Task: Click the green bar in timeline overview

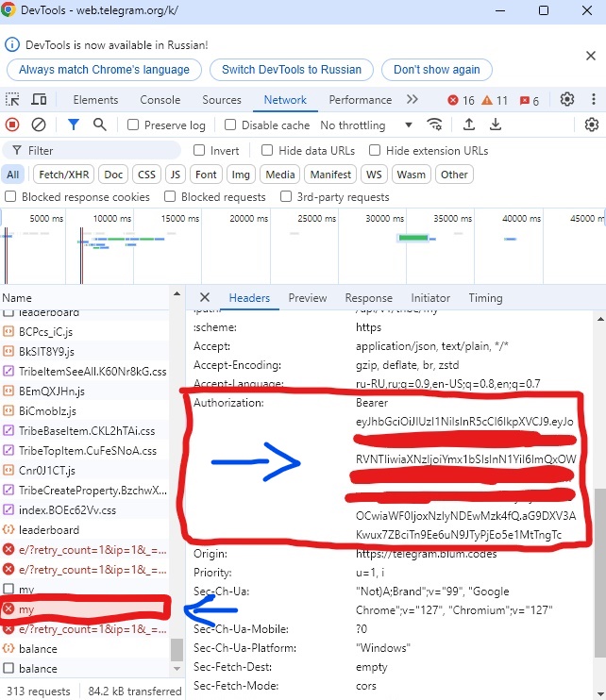Action: (x=413, y=238)
